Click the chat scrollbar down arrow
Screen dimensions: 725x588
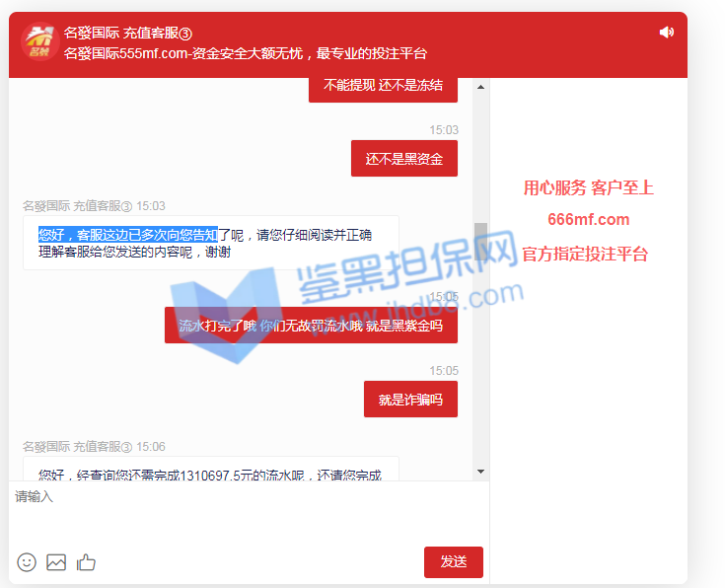pos(480,472)
